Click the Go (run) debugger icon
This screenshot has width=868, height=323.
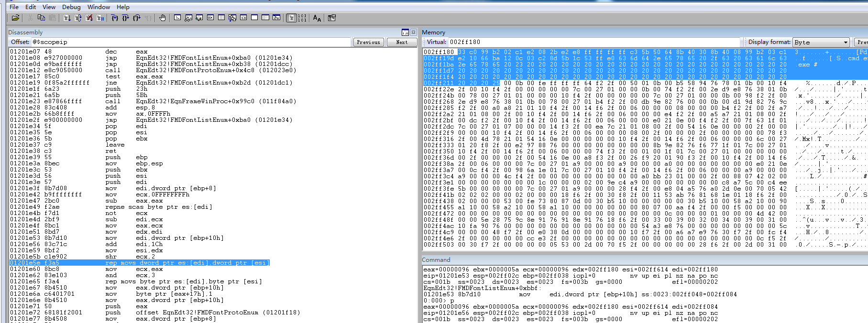[x=66, y=18]
